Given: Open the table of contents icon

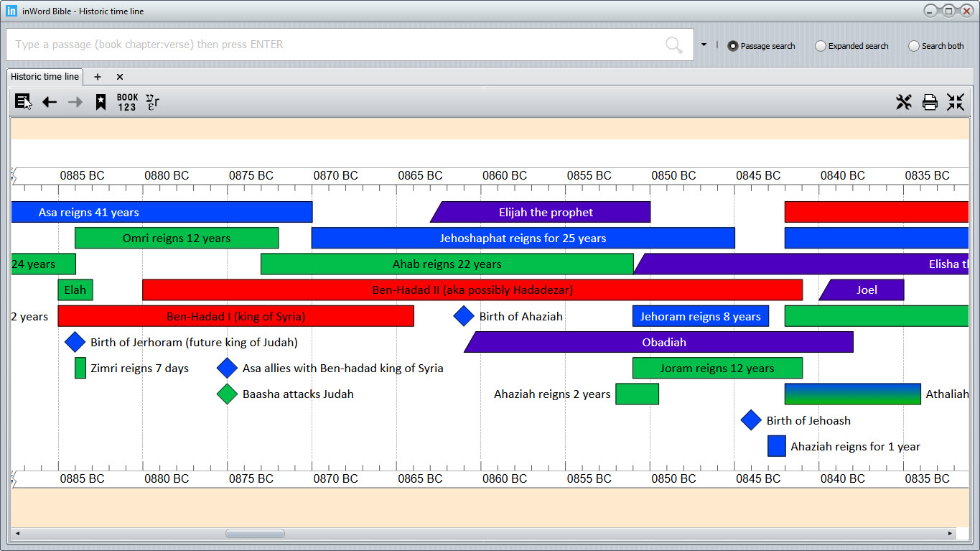Looking at the screenshot, I should tap(21, 101).
